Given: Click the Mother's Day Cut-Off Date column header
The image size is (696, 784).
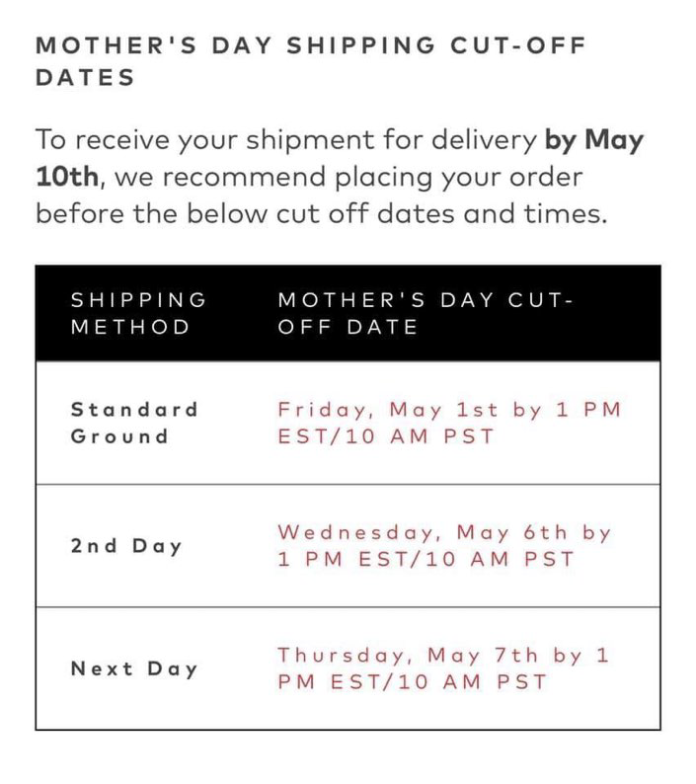Looking at the screenshot, I should coord(425,313).
